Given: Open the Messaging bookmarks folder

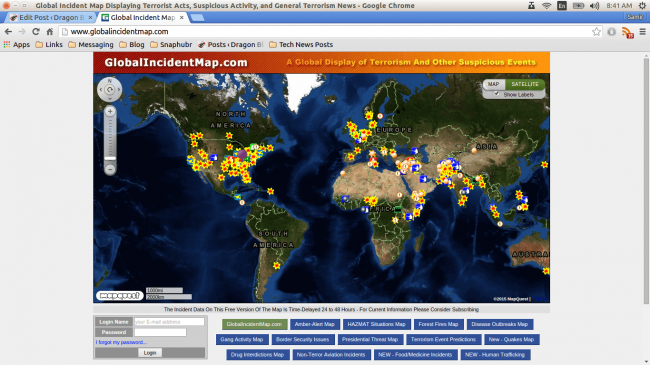Looking at the screenshot, I should pos(91,44).
